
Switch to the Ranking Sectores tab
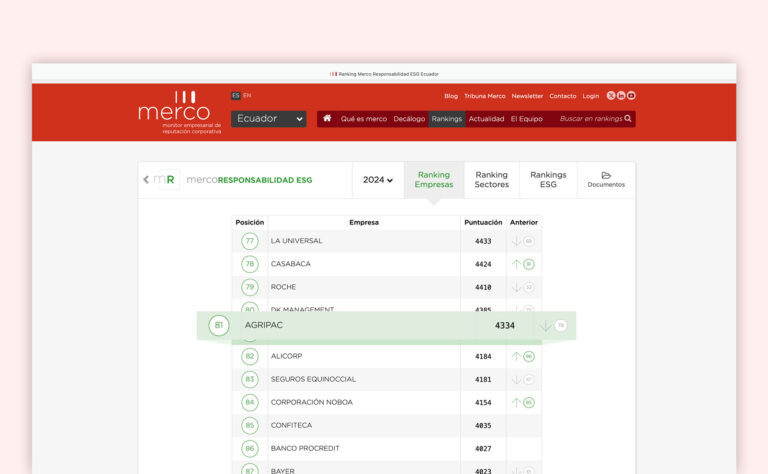click(491, 180)
